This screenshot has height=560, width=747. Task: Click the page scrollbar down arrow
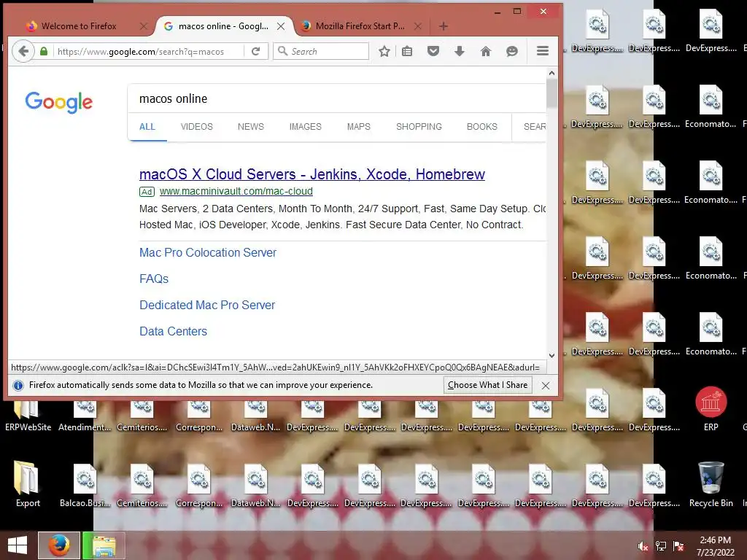click(551, 355)
